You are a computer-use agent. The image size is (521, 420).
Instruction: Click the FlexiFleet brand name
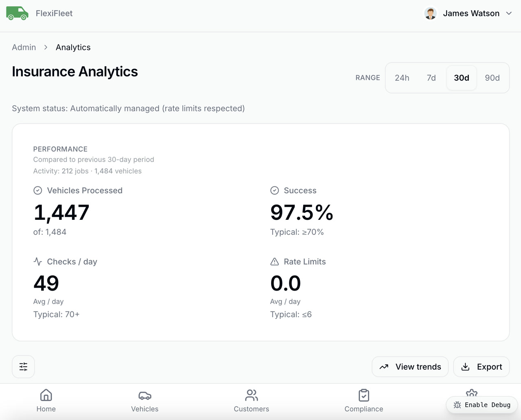click(x=54, y=13)
